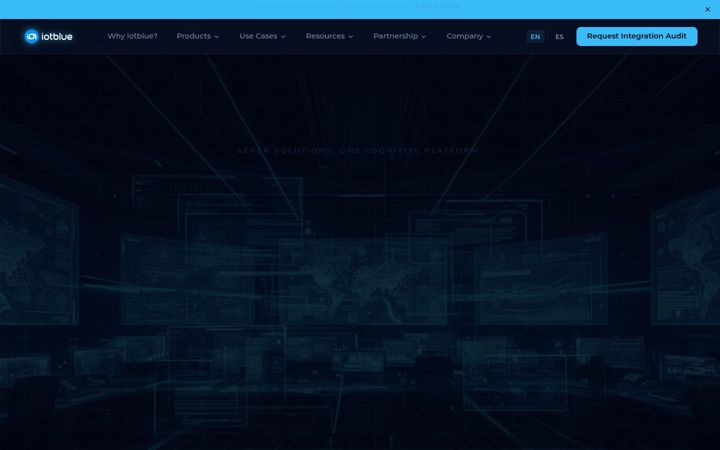Expand the Products dropdown menu
The width and height of the screenshot is (720, 450).
click(x=197, y=36)
